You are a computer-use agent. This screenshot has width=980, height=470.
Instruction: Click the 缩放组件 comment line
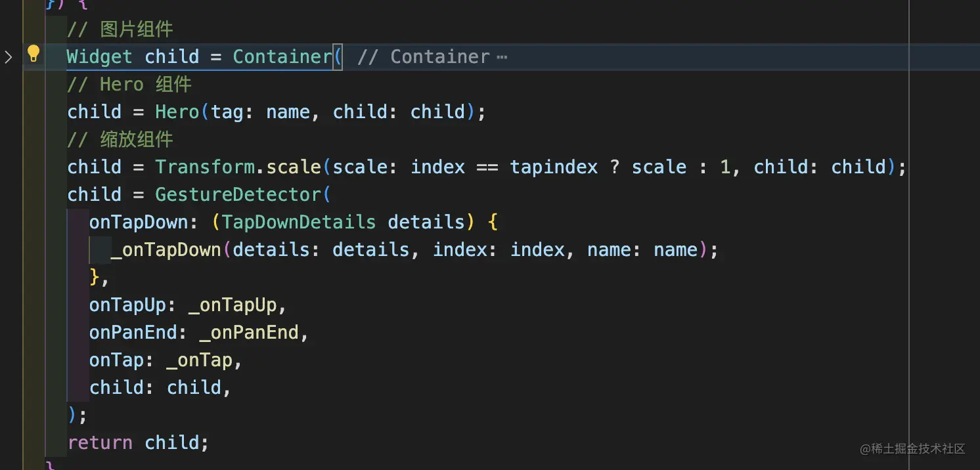(120, 140)
